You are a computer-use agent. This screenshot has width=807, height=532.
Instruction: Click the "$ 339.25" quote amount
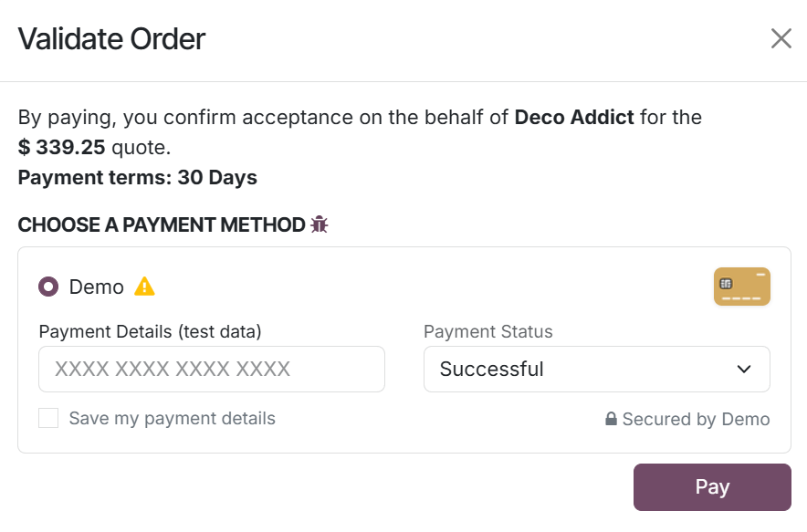(62, 147)
